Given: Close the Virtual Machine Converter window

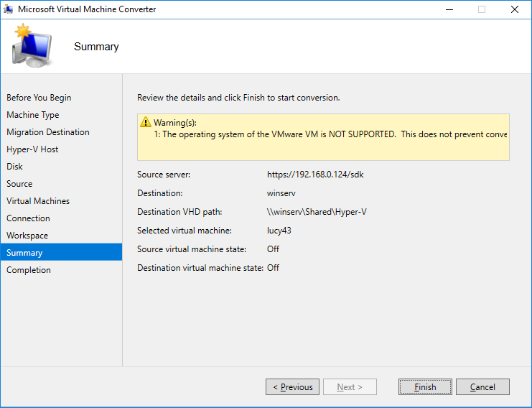Looking at the screenshot, I should tap(515, 9).
